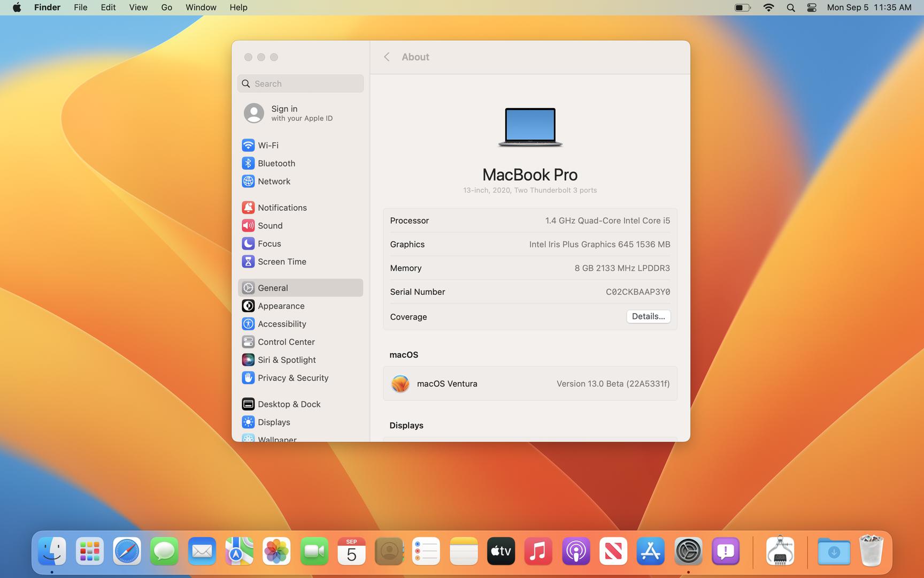Open Bluetooth settings pane
This screenshot has height=578, width=924.
[x=300, y=163]
